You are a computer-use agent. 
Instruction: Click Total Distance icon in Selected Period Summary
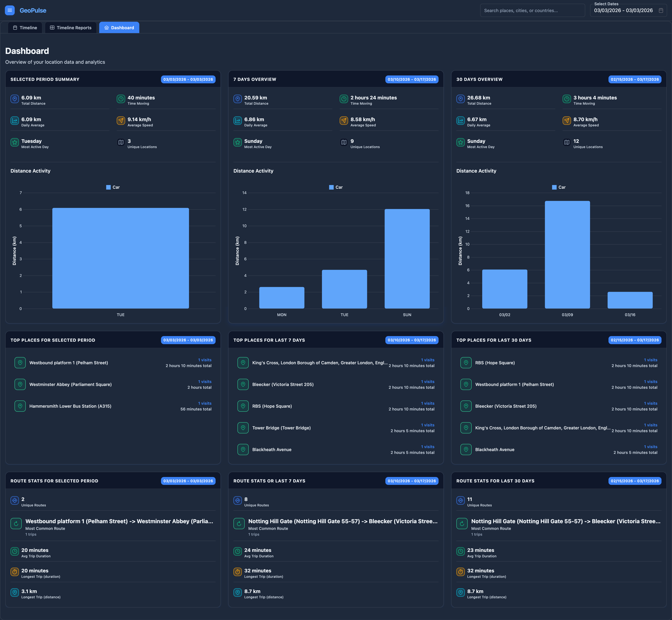[15, 99]
